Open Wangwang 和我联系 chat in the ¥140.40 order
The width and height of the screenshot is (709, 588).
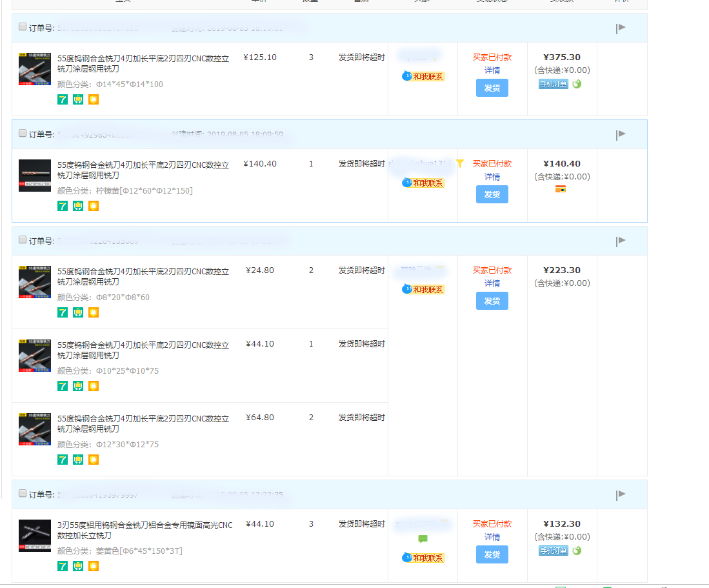[424, 183]
